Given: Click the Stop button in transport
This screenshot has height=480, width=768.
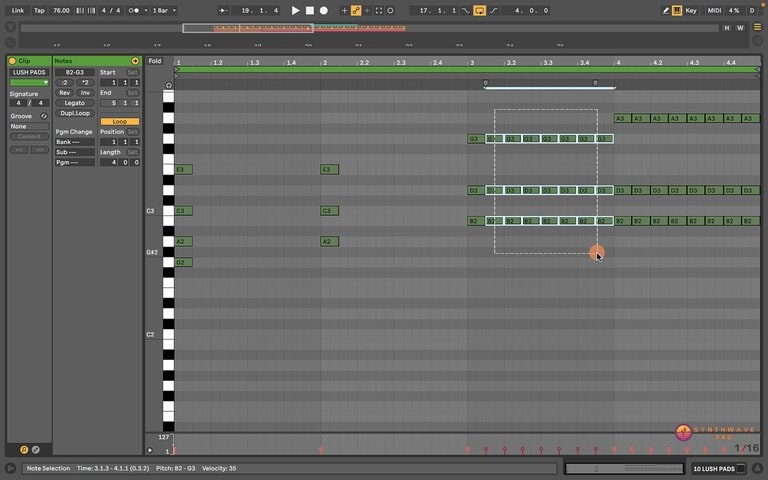Looking at the screenshot, I should [310, 10].
